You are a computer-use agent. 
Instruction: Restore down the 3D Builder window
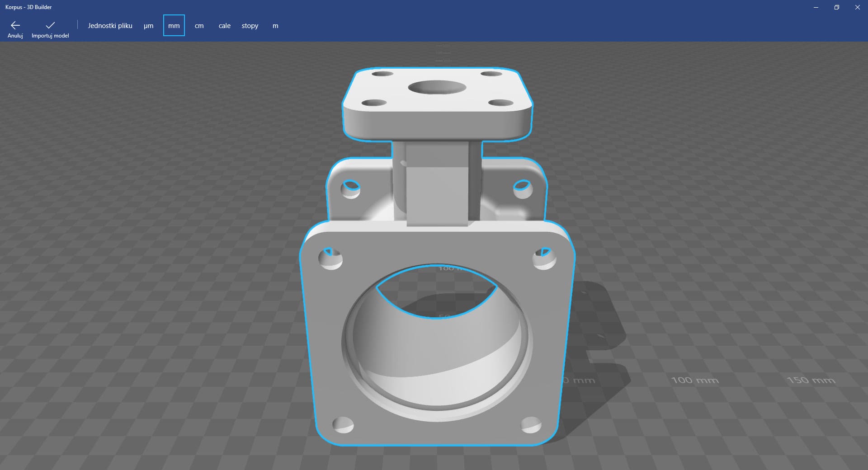pyautogui.click(x=837, y=7)
